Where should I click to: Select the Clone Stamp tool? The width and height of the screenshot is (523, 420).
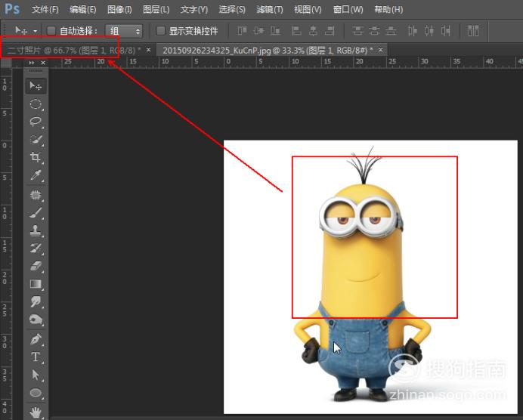pos(36,230)
